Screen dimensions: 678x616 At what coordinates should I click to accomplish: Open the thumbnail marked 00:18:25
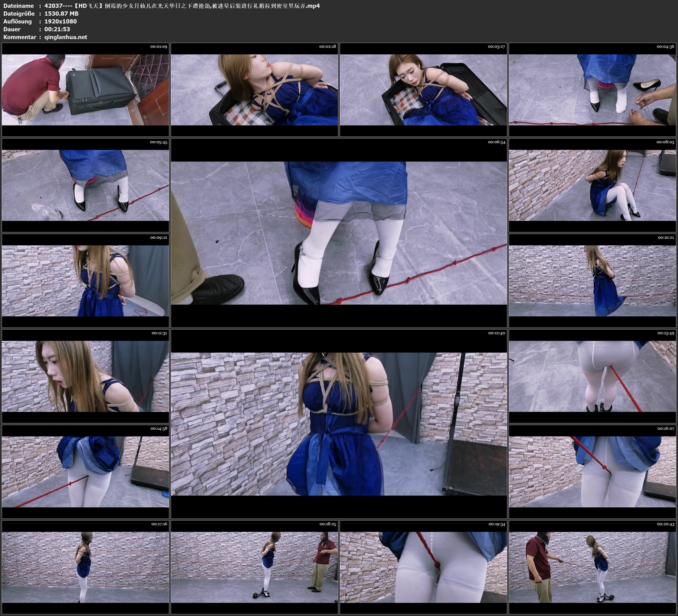(254, 567)
